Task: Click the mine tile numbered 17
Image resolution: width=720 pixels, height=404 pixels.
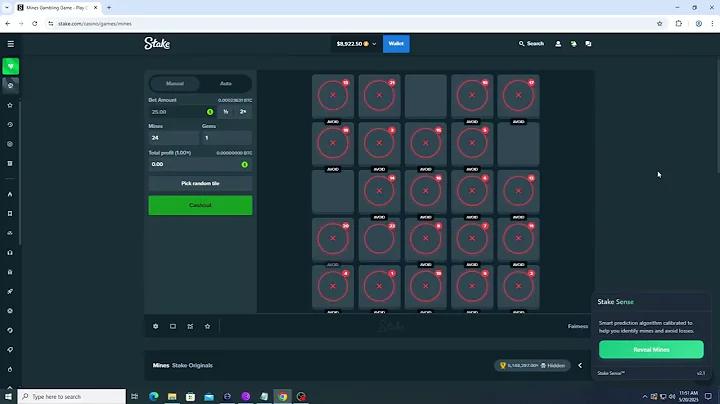Action: coord(518,96)
